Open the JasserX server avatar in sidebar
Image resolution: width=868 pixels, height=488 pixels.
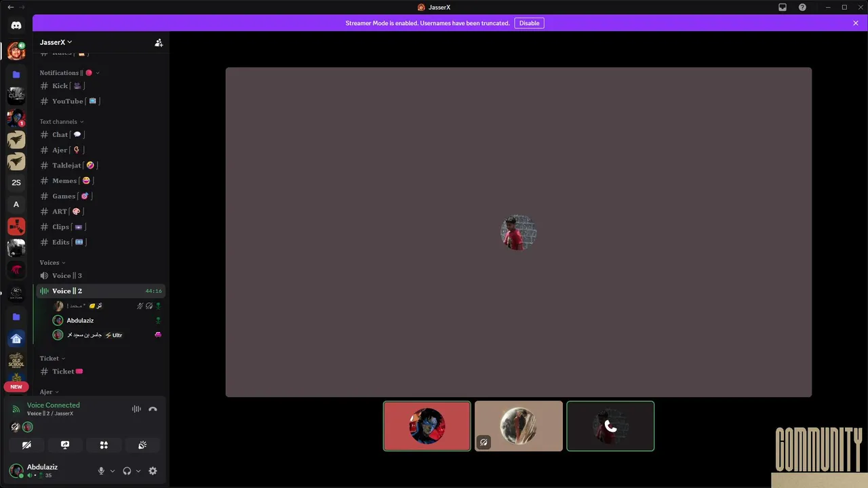tap(16, 51)
